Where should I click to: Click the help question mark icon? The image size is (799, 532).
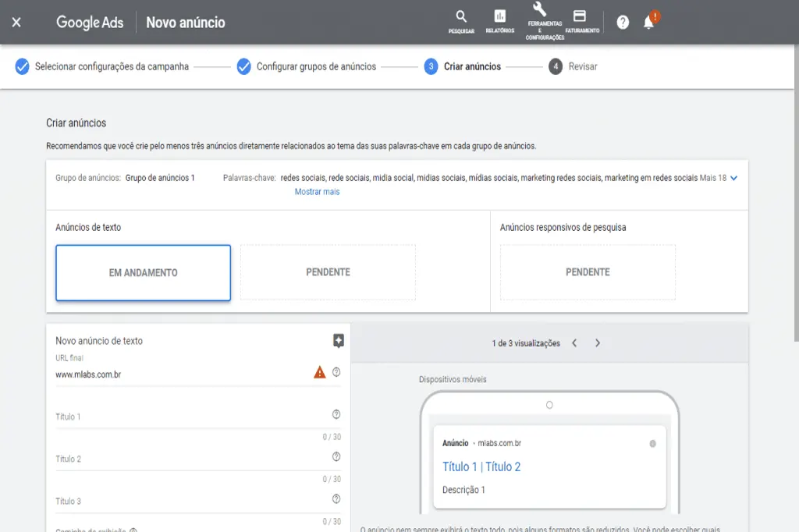622,22
